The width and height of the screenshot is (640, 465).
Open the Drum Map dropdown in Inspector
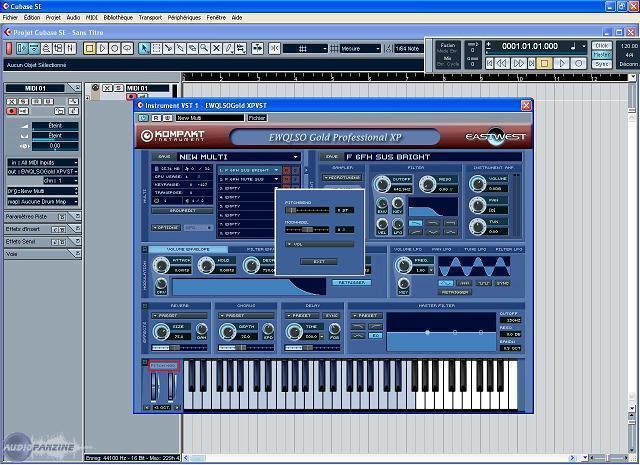[x=42, y=202]
